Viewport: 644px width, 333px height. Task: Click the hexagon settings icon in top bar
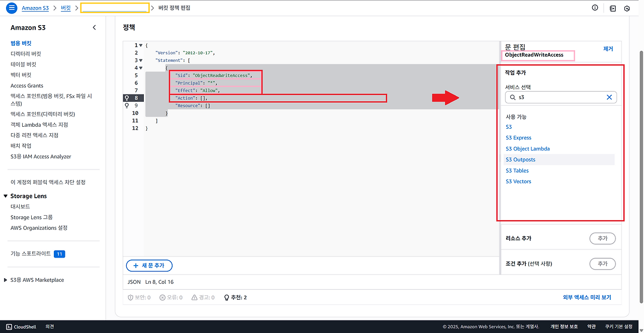click(x=627, y=8)
